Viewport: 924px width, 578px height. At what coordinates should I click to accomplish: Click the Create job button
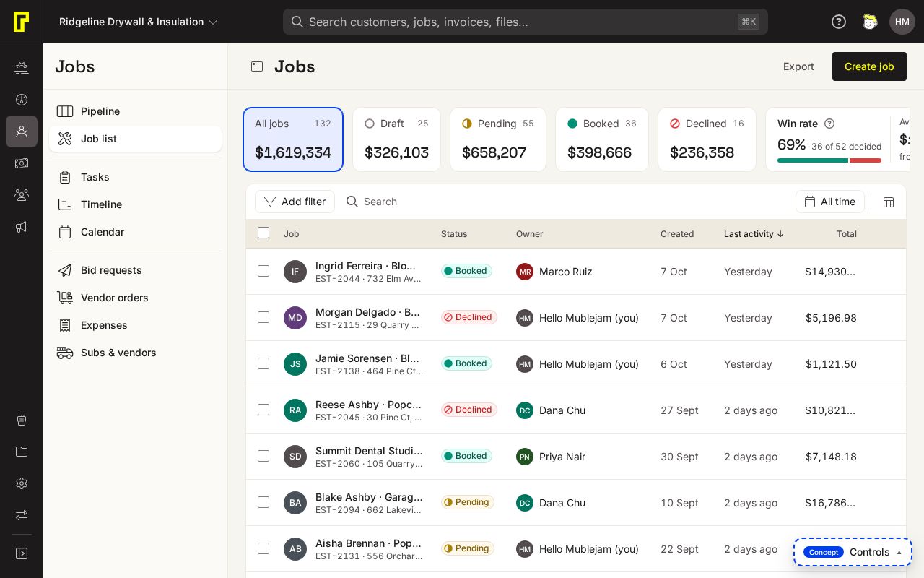point(869,66)
